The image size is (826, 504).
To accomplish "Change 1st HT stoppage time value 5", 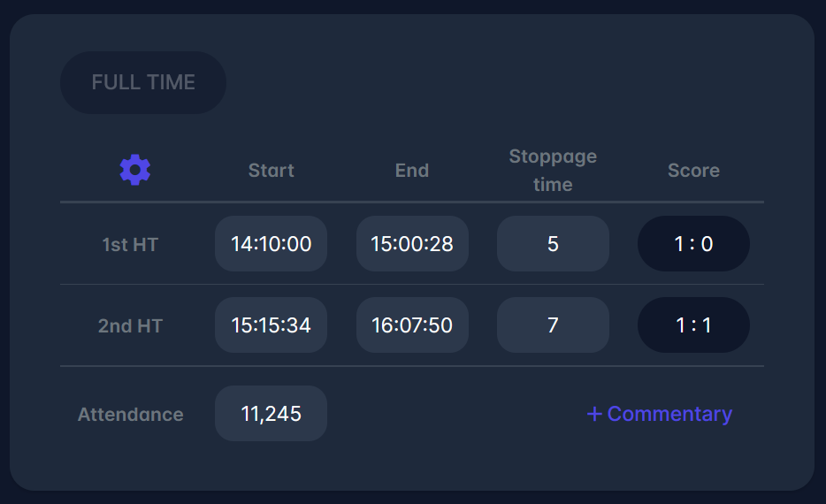I will click(553, 244).
